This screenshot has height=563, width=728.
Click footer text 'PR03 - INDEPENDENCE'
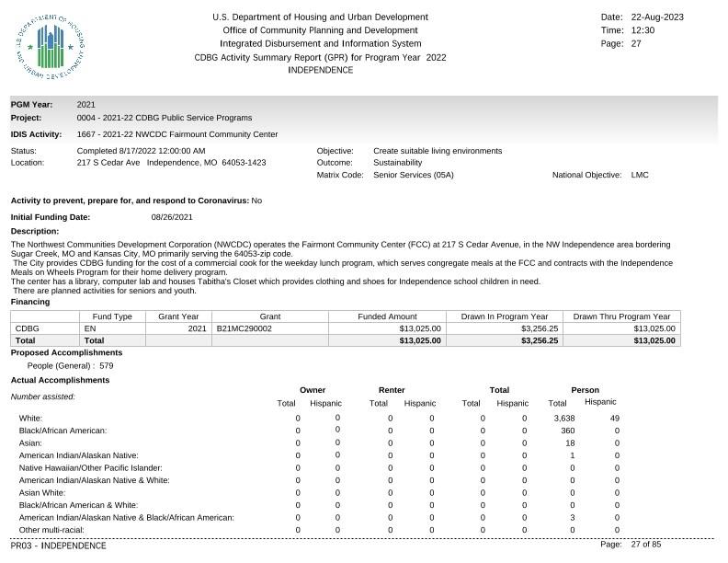[x=59, y=546]
